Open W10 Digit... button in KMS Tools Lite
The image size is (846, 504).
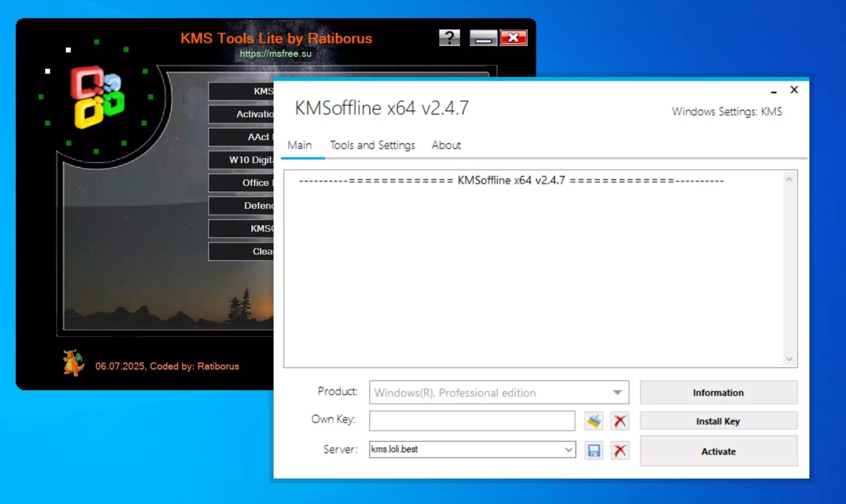(241, 160)
